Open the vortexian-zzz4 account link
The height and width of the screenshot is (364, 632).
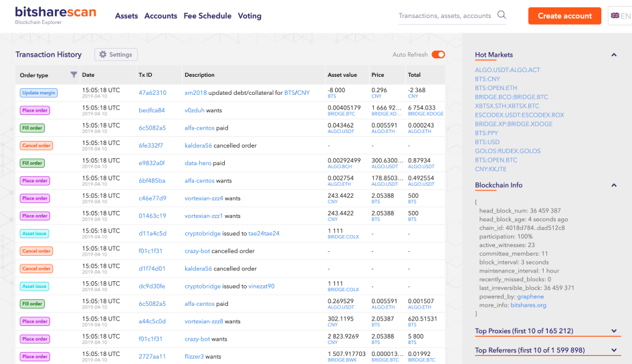pos(203,198)
